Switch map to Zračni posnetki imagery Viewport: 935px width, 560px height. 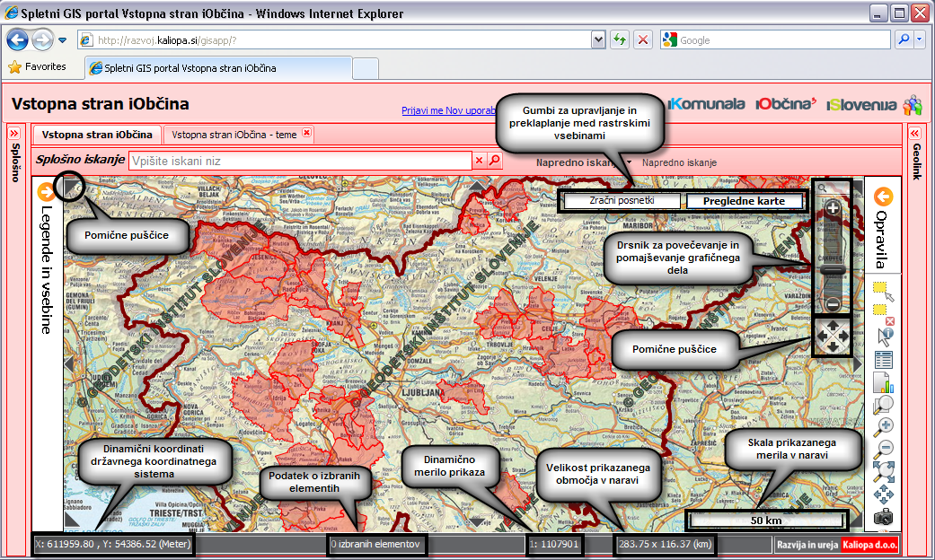click(x=622, y=201)
